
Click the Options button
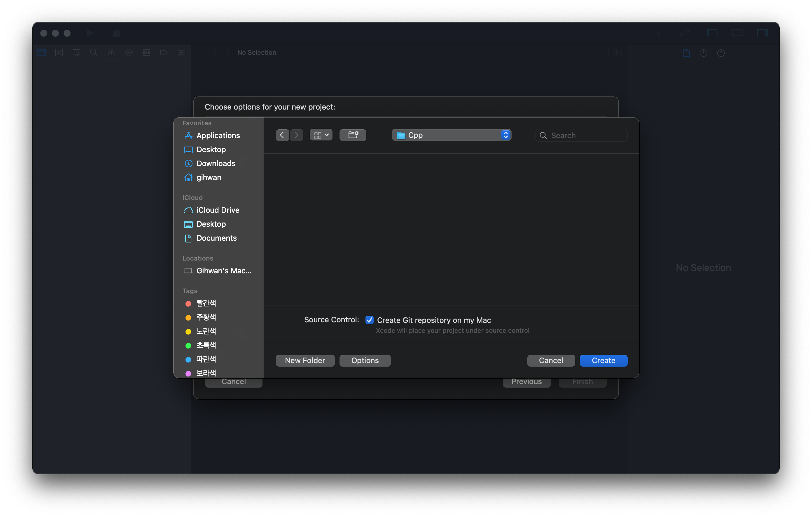365,360
